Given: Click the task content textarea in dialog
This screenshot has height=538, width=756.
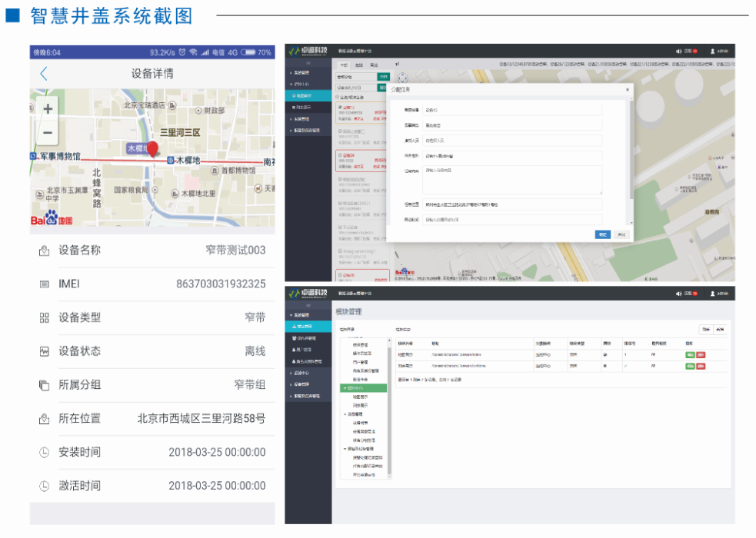Looking at the screenshot, I should pyautogui.click(x=512, y=180).
